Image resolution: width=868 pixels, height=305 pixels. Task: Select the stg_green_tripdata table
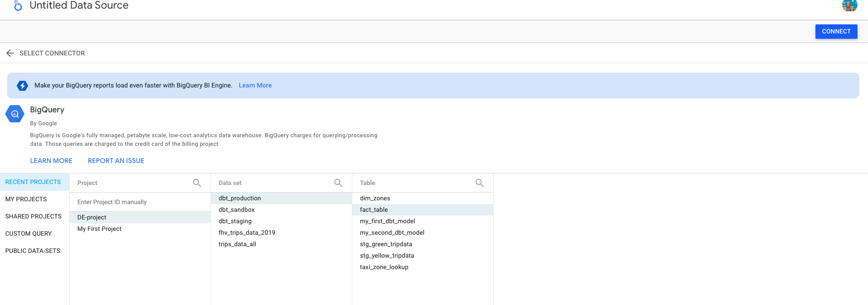(x=423, y=244)
